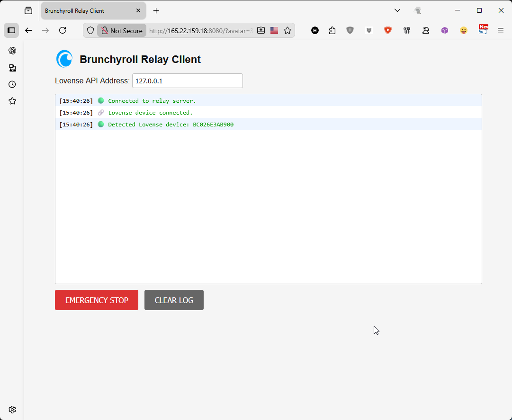This screenshot has height=420, width=512.
Task: Open the synced tabs sidebar icon
Action: (x=12, y=68)
